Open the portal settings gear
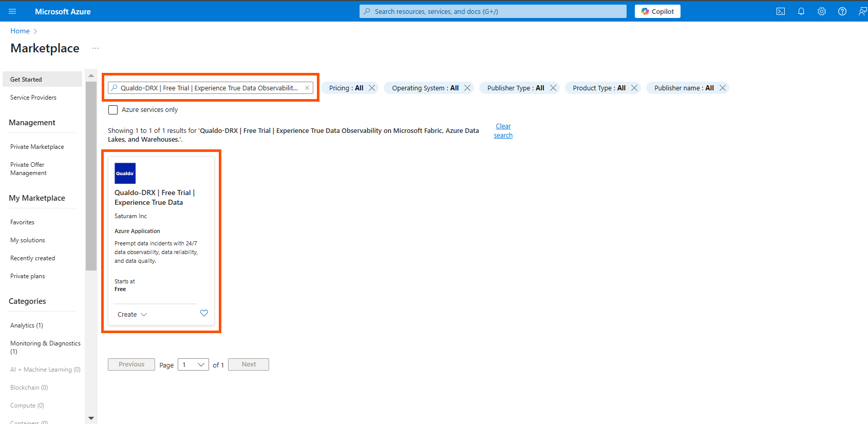The height and width of the screenshot is (424, 868). [822, 11]
